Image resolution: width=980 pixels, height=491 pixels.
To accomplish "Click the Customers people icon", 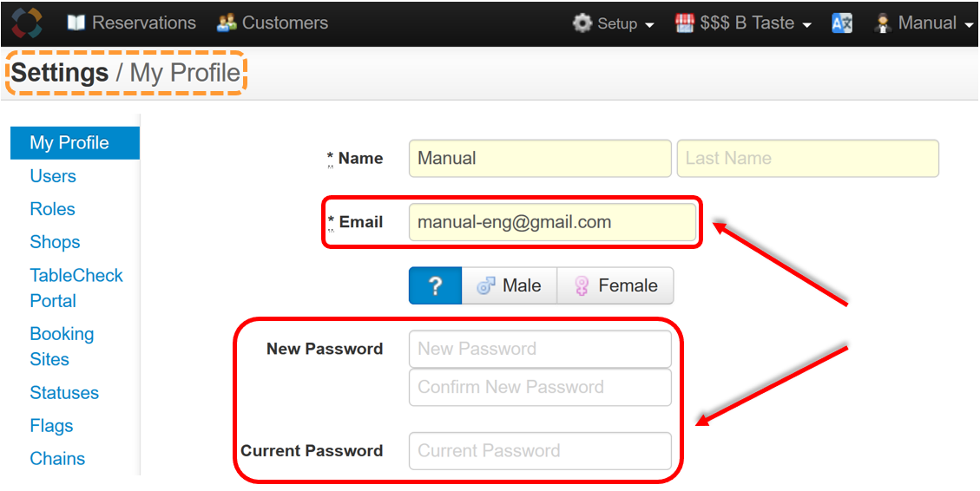I will click(227, 23).
